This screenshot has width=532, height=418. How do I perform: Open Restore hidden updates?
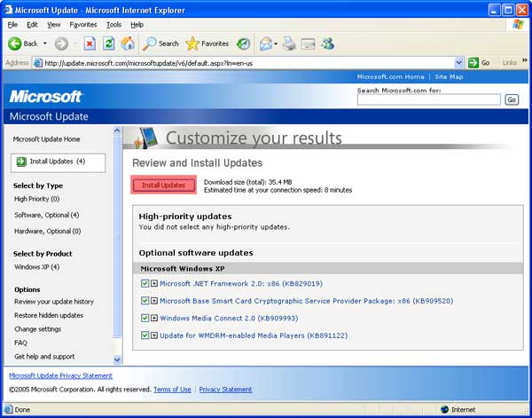tap(49, 315)
